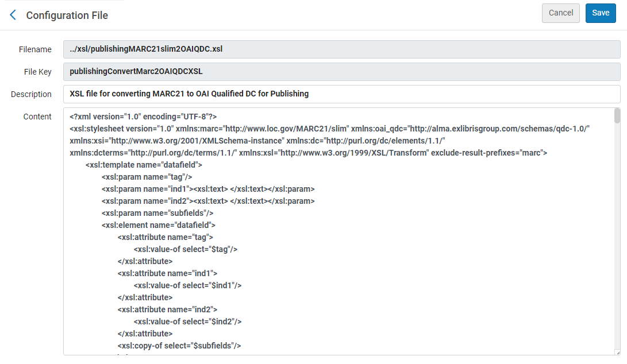Viewport: 627px width, 364px height.
Task: Click the Cancel button
Action: click(x=560, y=13)
